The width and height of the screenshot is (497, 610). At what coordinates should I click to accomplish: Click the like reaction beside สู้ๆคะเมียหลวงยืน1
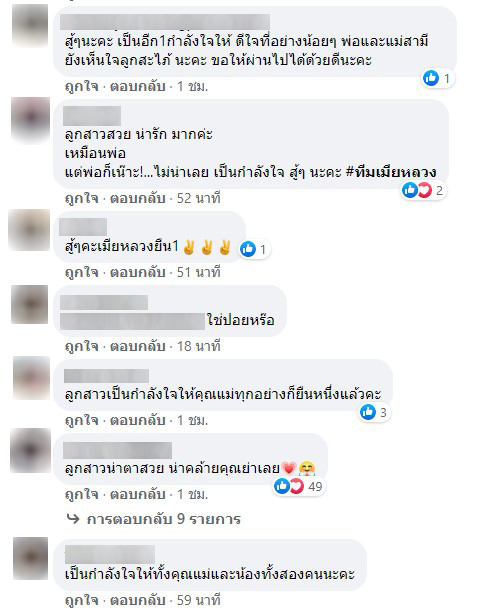[248, 249]
